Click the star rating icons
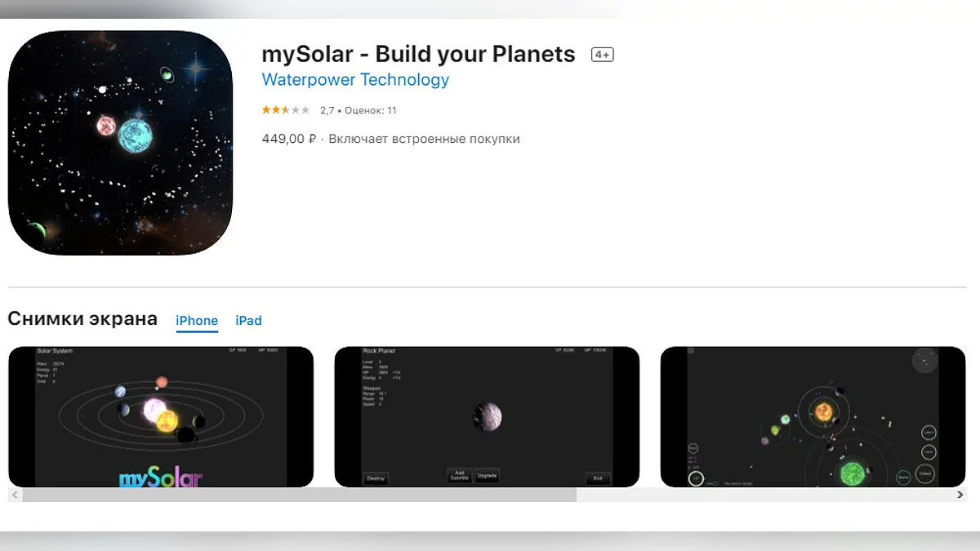Viewport: 980px width, 551px height. click(x=285, y=110)
